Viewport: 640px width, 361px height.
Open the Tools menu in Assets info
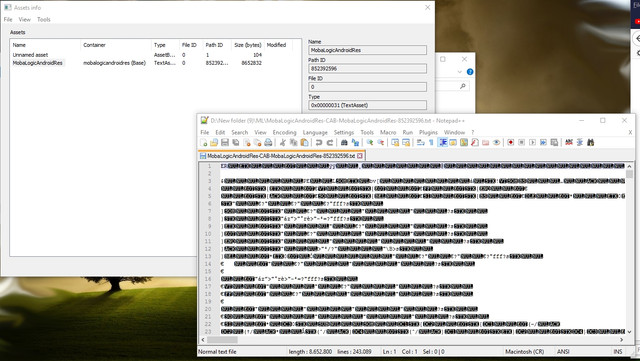point(44,19)
